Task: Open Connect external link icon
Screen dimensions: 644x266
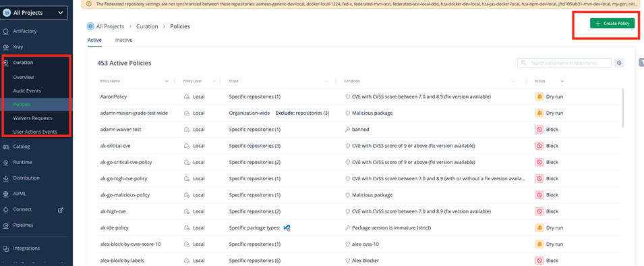Action: click(61, 210)
